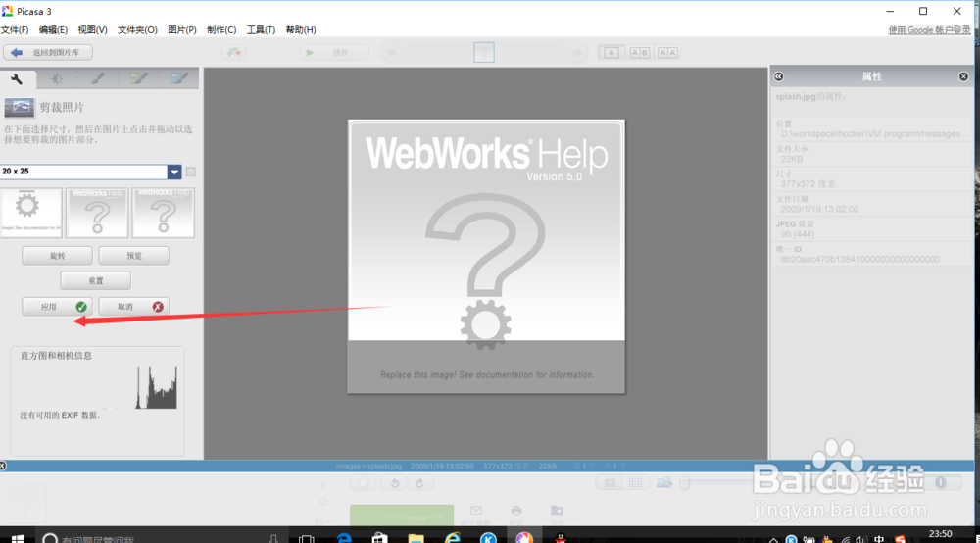
Task: Select the right crop suggestion thumbnail
Action: (163, 213)
